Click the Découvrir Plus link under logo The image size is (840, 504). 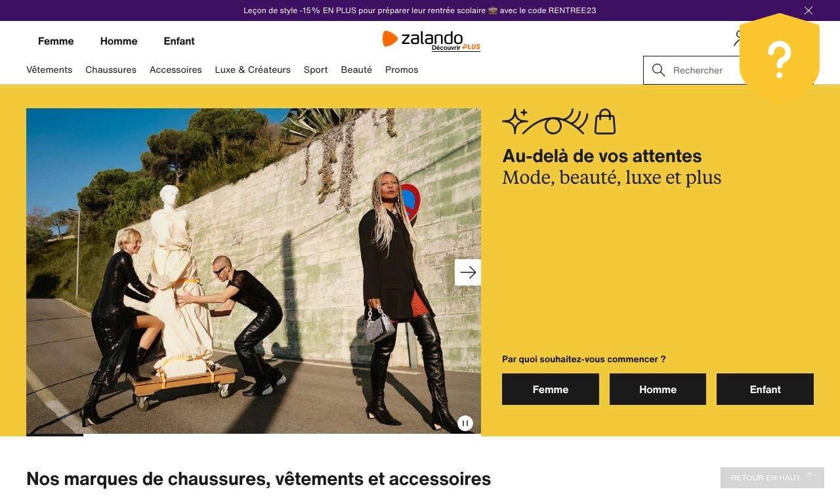click(456, 47)
